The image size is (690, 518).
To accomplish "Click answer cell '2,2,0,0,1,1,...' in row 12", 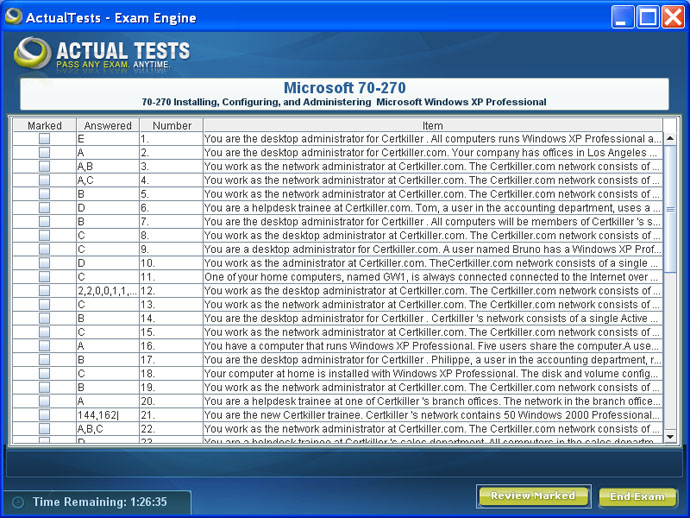I will coord(108,290).
